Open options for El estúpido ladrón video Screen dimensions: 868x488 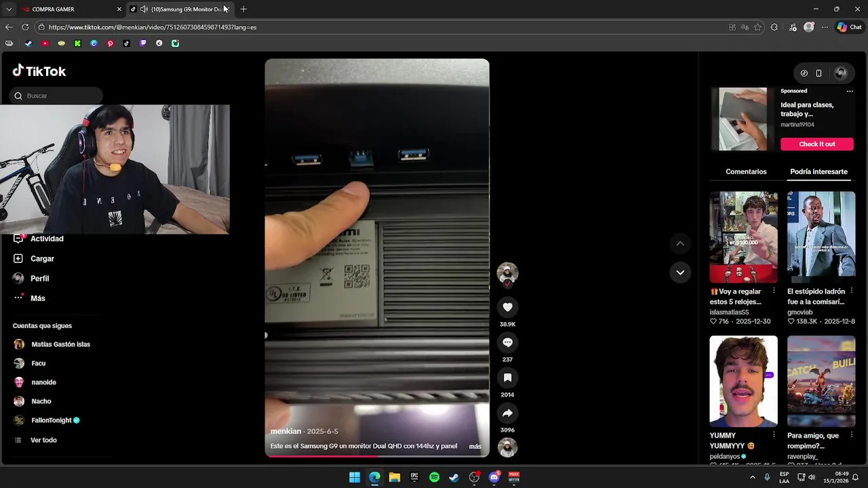click(852, 291)
